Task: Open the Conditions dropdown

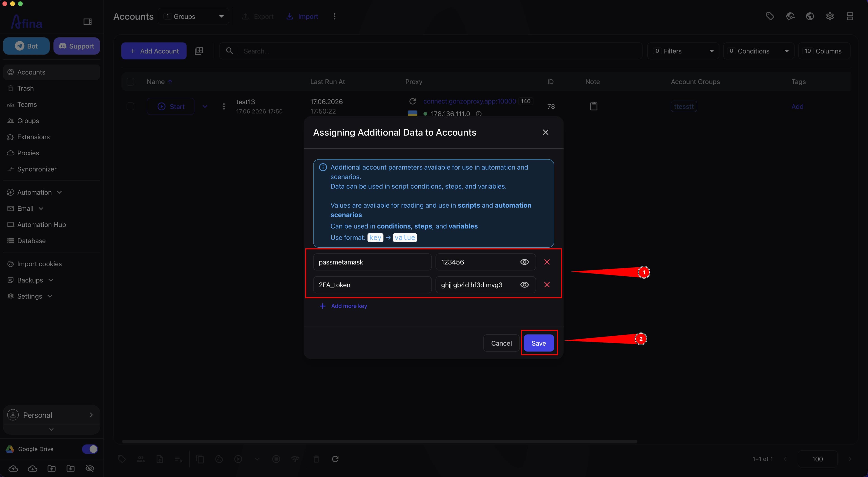Action: pyautogui.click(x=759, y=51)
